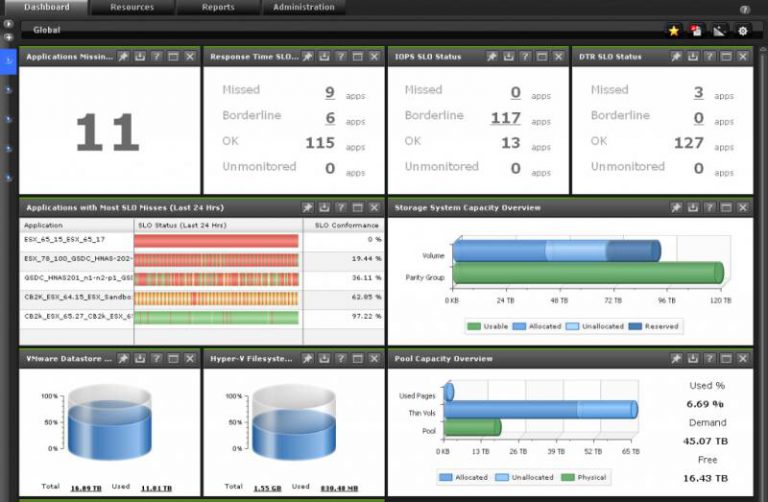Open dashboard settings gear icon
The width and height of the screenshot is (768, 502).
pos(743,31)
